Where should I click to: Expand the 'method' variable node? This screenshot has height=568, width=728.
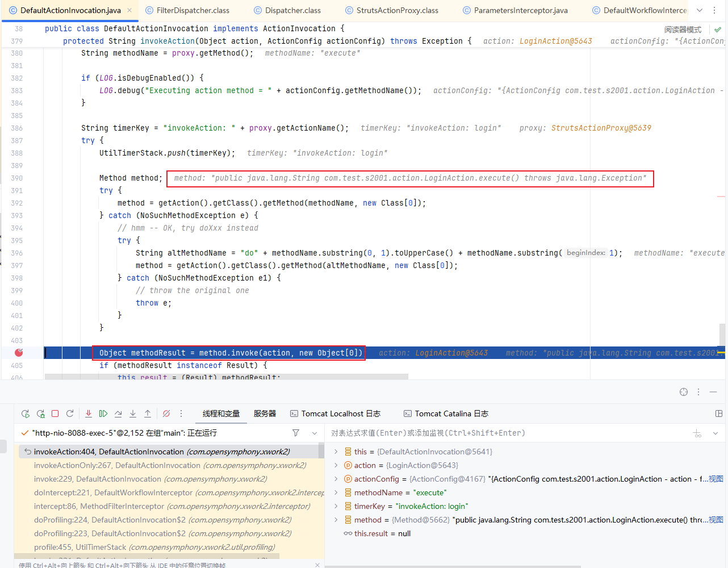[336, 520]
